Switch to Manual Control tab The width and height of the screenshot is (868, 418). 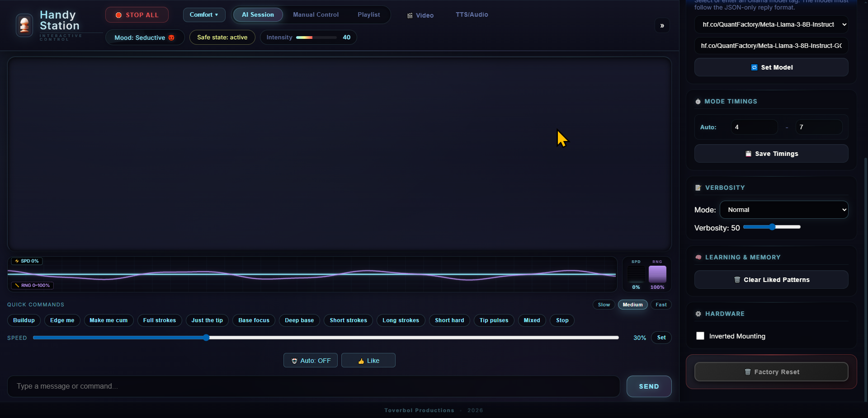pos(316,14)
